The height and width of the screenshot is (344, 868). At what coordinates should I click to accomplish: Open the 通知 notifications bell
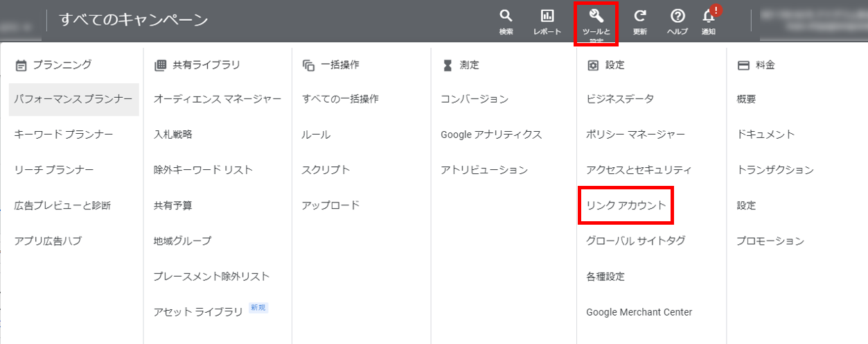pos(708,17)
